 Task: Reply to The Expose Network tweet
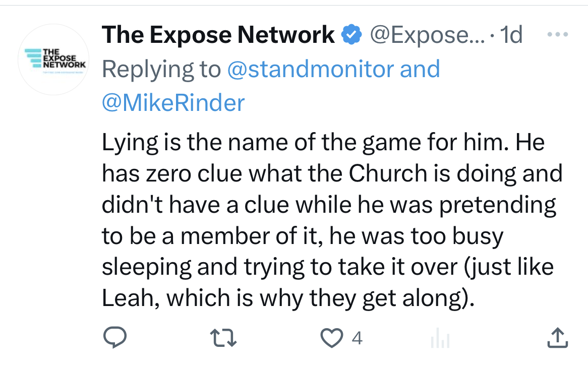[115, 338]
